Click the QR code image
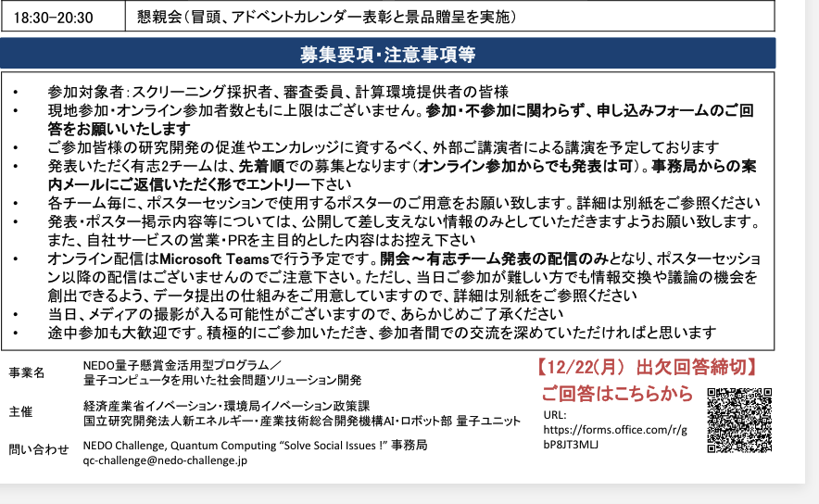Screen dimensions: 819x504 pyautogui.click(x=739, y=420)
